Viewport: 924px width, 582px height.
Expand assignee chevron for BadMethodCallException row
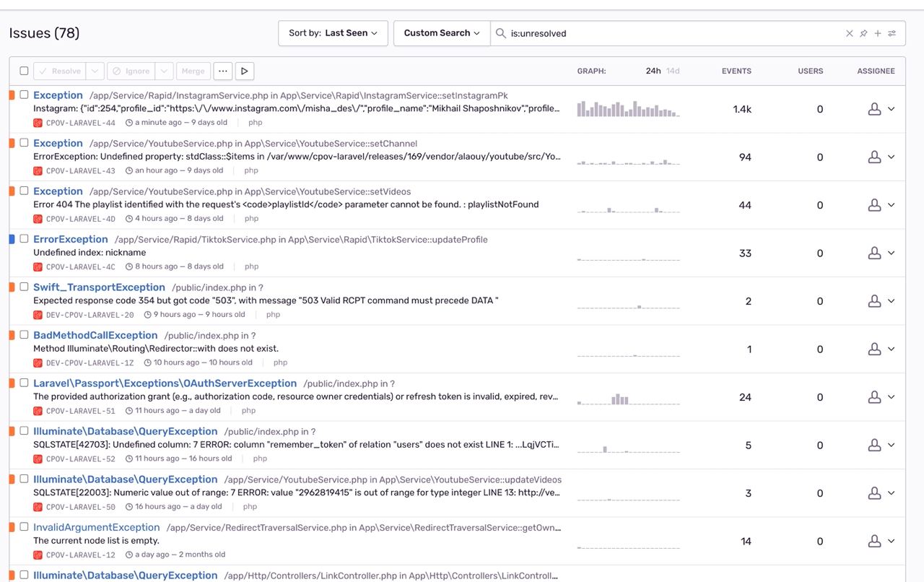pyautogui.click(x=891, y=349)
